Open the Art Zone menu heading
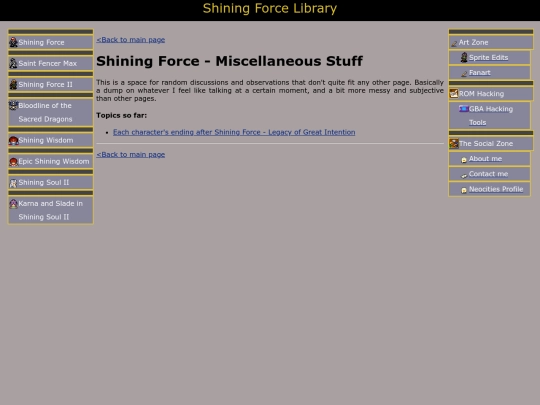 (491, 42)
